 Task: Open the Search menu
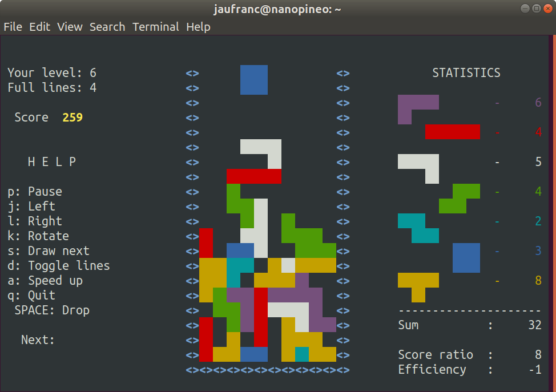[x=107, y=27]
